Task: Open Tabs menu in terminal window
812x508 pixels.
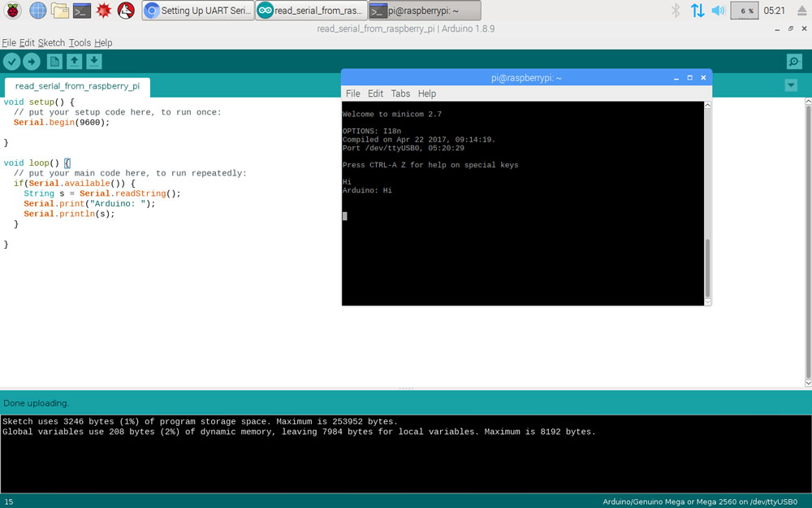Action: pos(400,93)
